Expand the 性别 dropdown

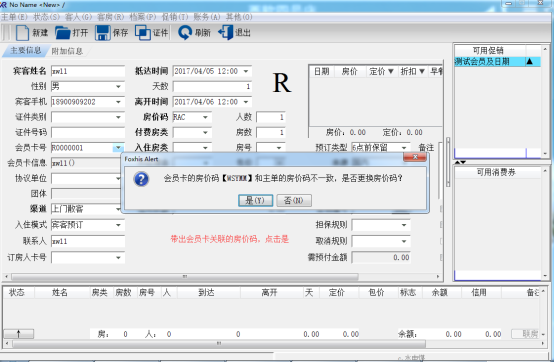(x=118, y=87)
